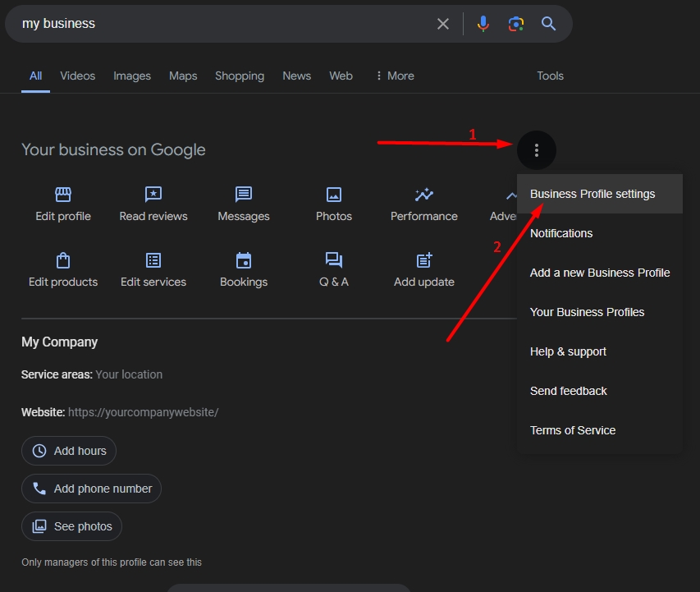Click the Add phone number button

click(x=91, y=489)
